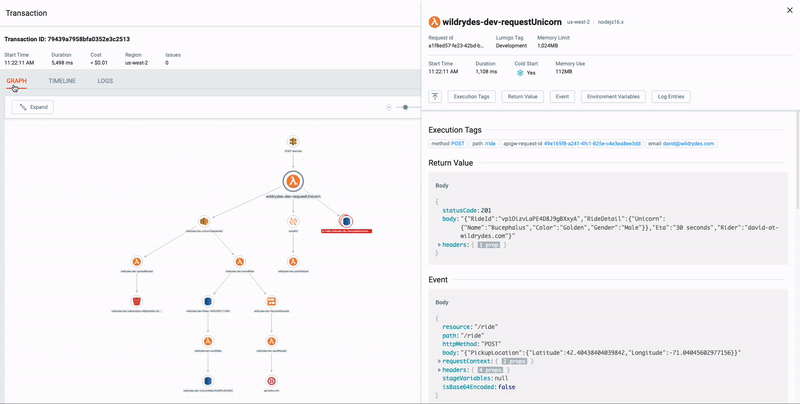Click the Issues 0 value
This screenshot has width=800, height=404.
[167, 63]
